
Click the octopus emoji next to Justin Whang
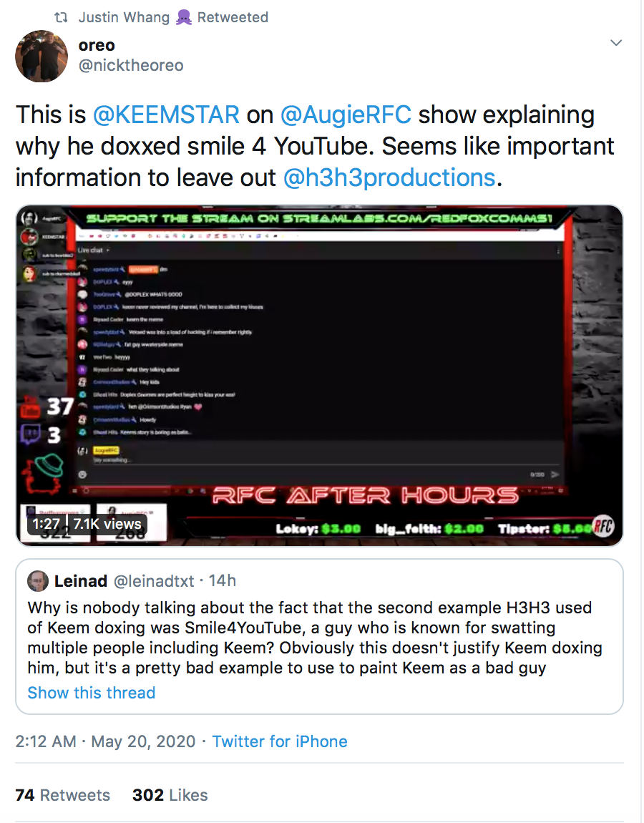coord(184,18)
